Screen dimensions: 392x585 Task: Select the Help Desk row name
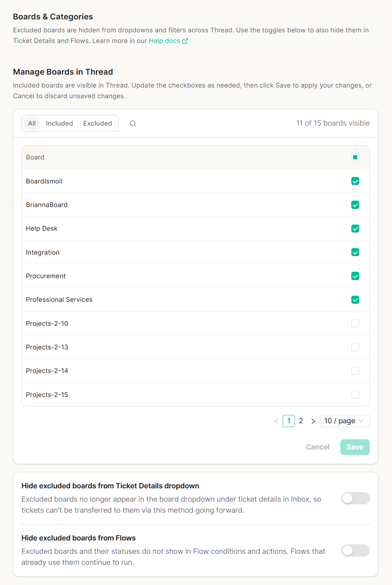pos(42,228)
